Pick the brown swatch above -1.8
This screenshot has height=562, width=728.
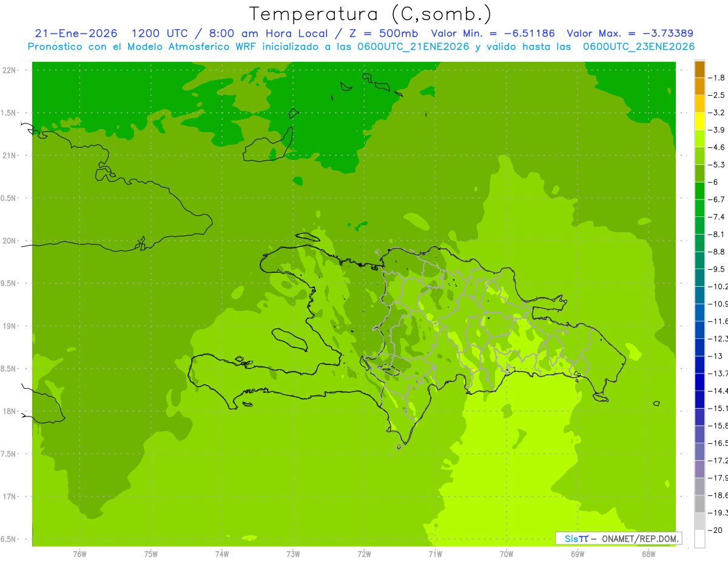click(x=699, y=69)
